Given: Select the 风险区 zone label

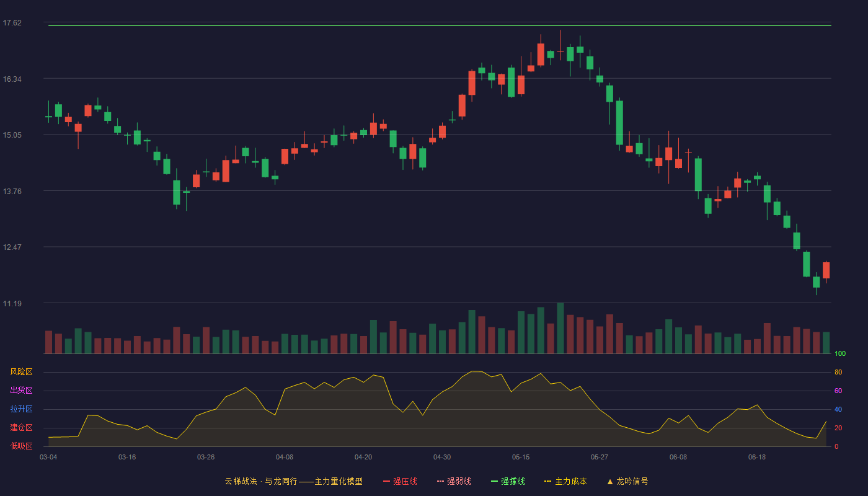Looking at the screenshot, I should click(21, 372).
